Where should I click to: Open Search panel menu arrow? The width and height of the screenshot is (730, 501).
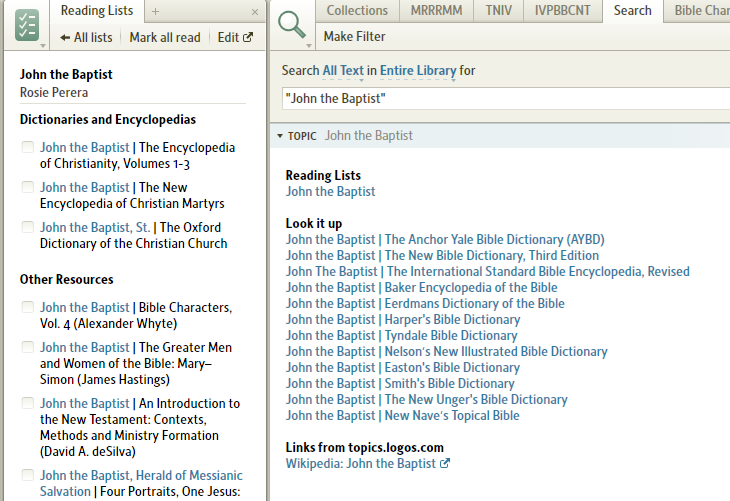(x=309, y=46)
